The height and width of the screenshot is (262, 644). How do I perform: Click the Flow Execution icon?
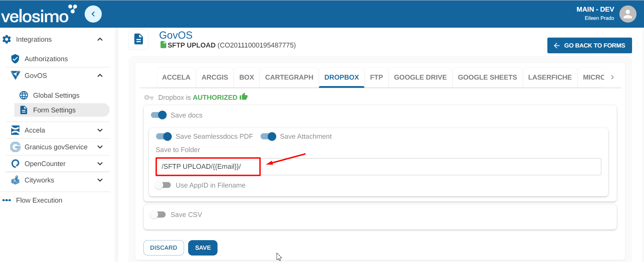tap(7, 200)
